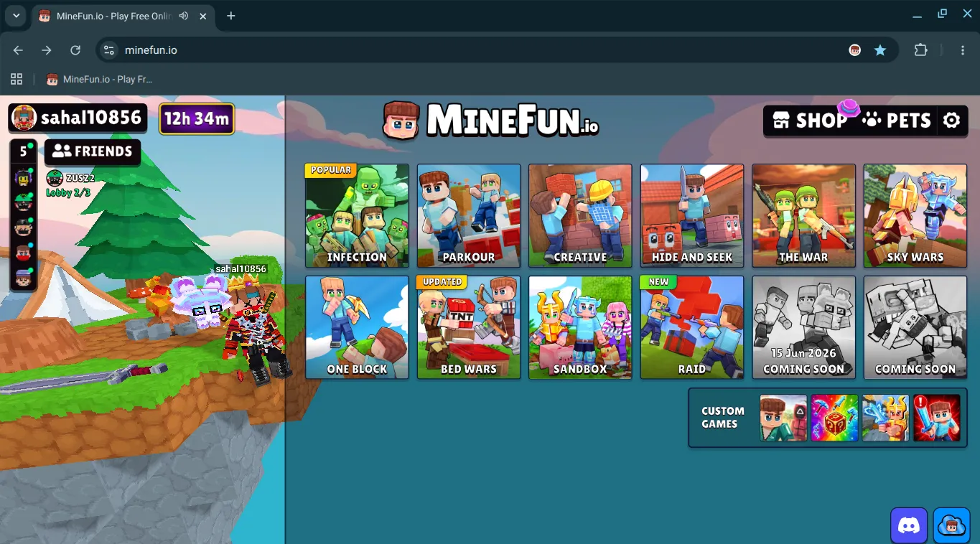Click the undated Coming Soon tile

click(x=915, y=327)
